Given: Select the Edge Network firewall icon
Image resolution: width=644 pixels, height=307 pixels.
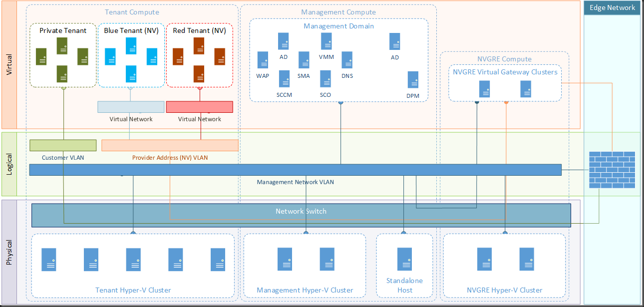Looking at the screenshot, I should click(x=612, y=170).
